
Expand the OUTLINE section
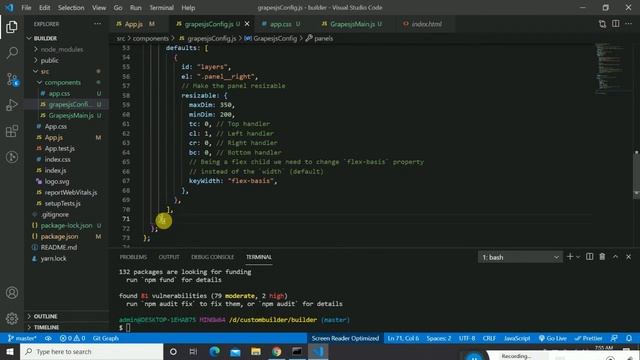tap(45, 316)
